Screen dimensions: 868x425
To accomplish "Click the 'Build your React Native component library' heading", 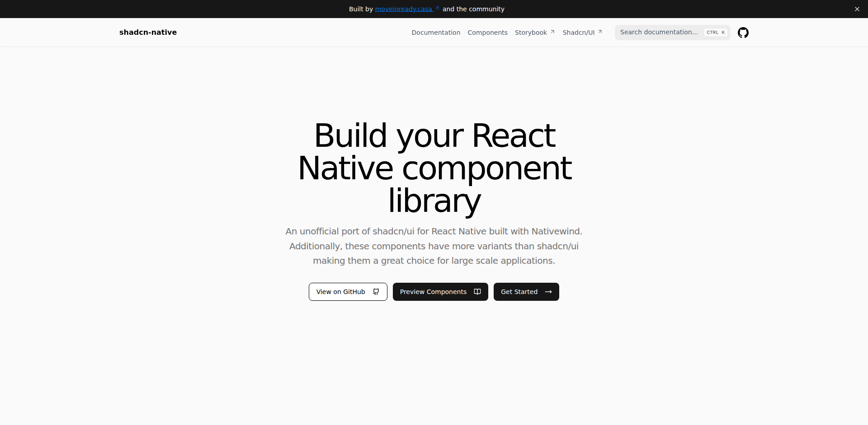I will point(434,168).
